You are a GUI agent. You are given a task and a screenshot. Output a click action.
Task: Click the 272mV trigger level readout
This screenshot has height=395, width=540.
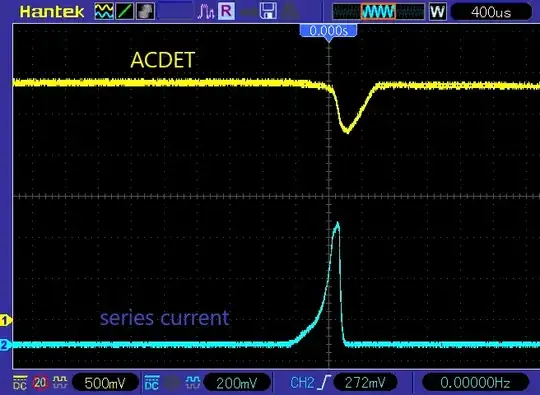(365, 383)
